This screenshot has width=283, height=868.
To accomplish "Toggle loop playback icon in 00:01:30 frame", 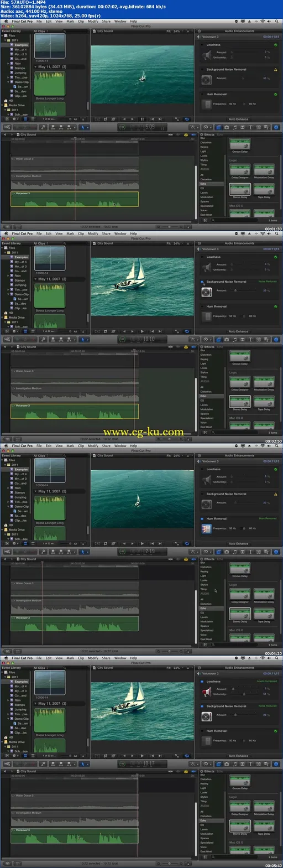I will click(187, 119).
